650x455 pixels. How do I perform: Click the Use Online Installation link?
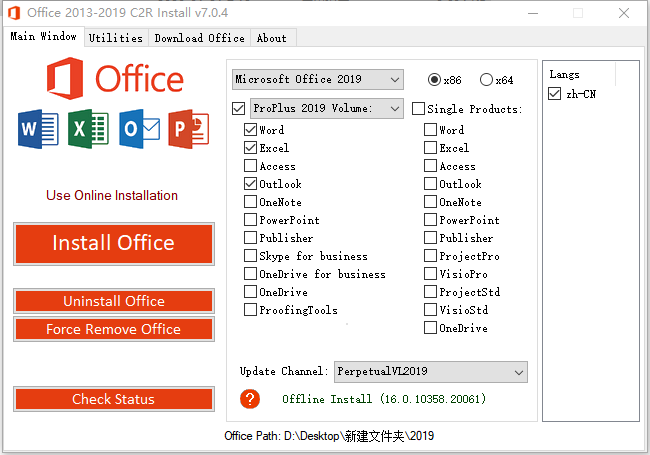point(112,195)
